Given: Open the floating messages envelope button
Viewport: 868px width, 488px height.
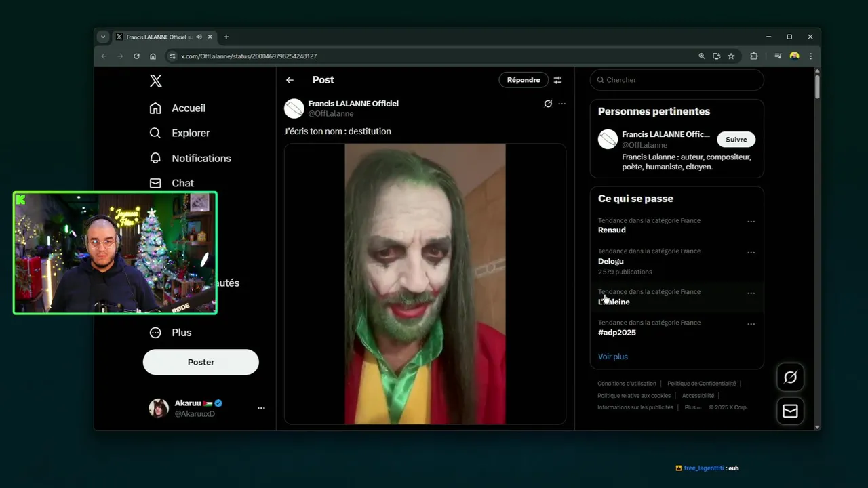Looking at the screenshot, I should pyautogui.click(x=791, y=411).
